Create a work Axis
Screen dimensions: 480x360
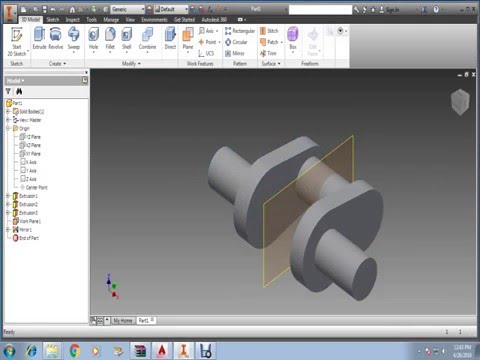(209, 31)
